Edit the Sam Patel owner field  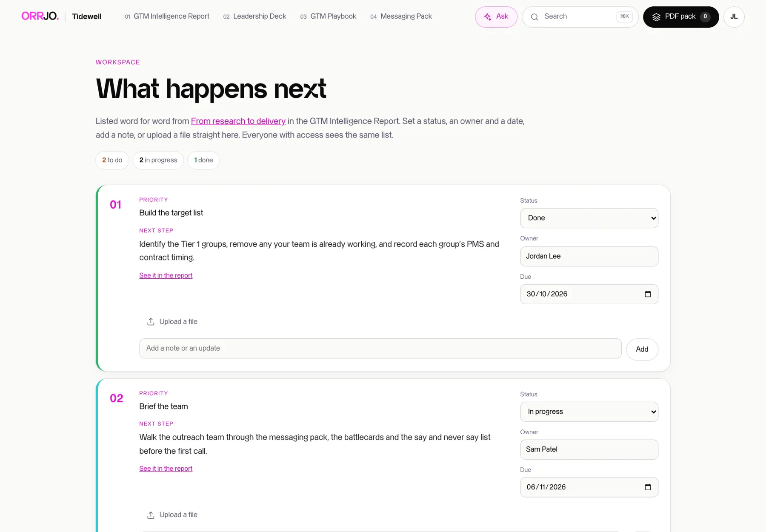point(589,449)
